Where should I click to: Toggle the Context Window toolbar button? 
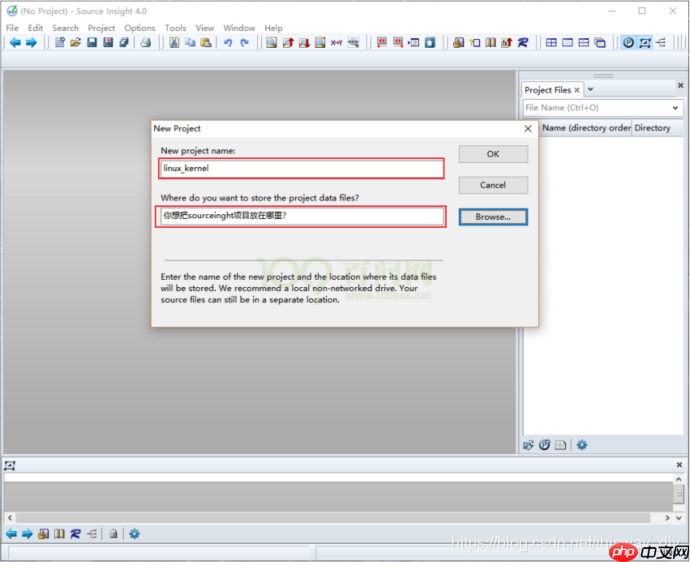click(645, 43)
